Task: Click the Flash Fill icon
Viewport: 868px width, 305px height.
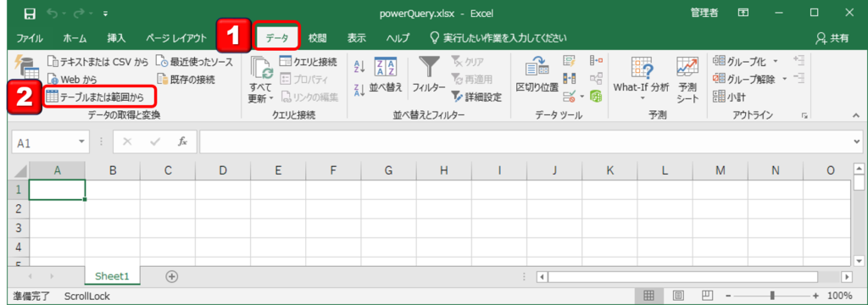Action: tap(570, 62)
